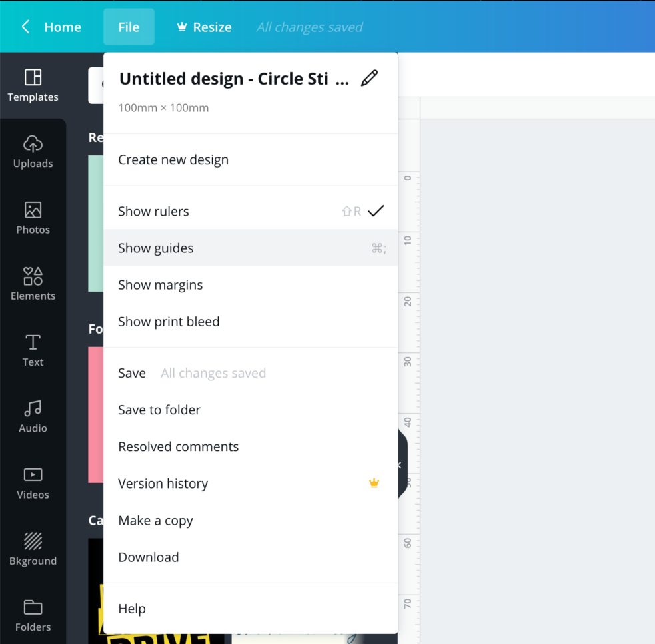This screenshot has height=644, width=655.
Task: Open the Photos panel
Action: [x=33, y=218]
